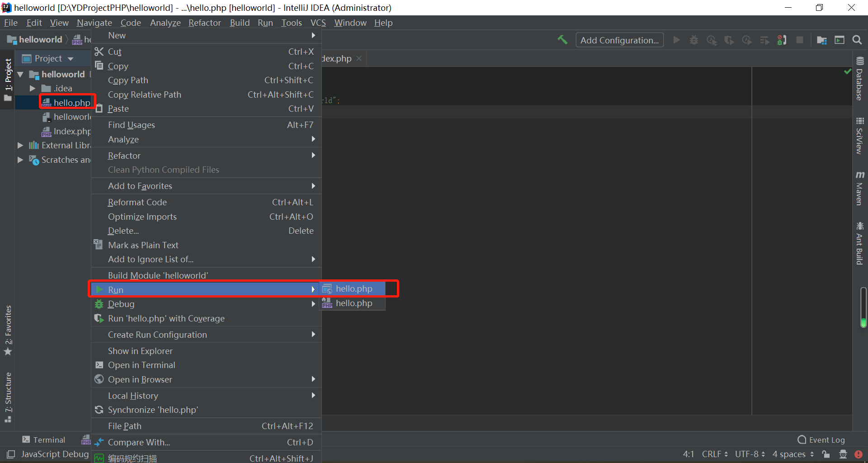Click the inspector hat icon in status bar
The width and height of the screenshot is (868, 463).
843,454
